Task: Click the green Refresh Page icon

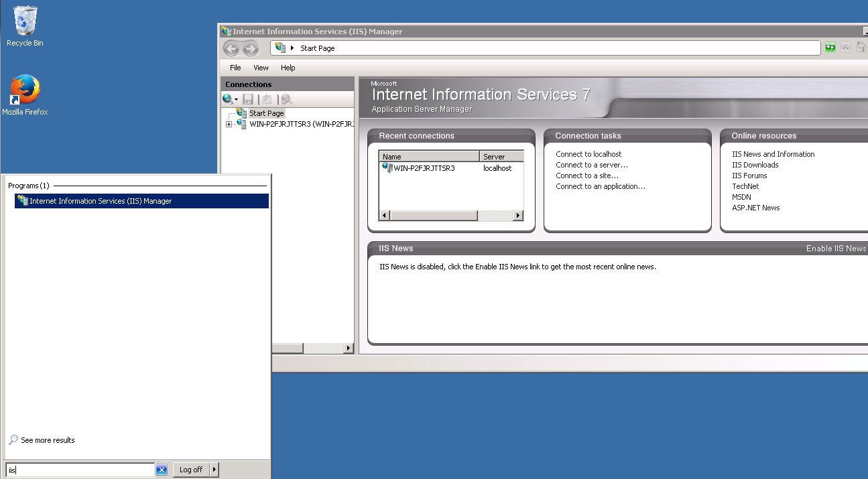Action: pyautogui.click(x=830, y=48)
